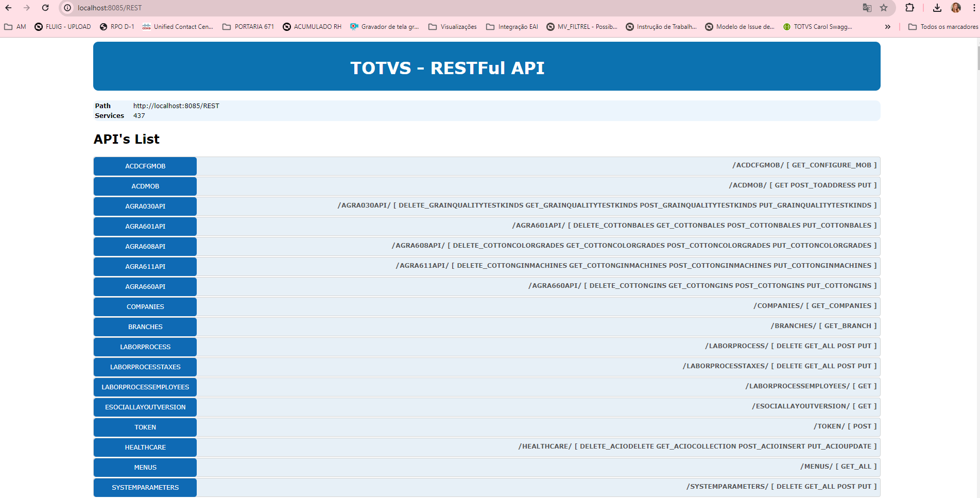Open the translate page icon
The image size is (980, 498).
pyautogui.click(x=867, y=8)
